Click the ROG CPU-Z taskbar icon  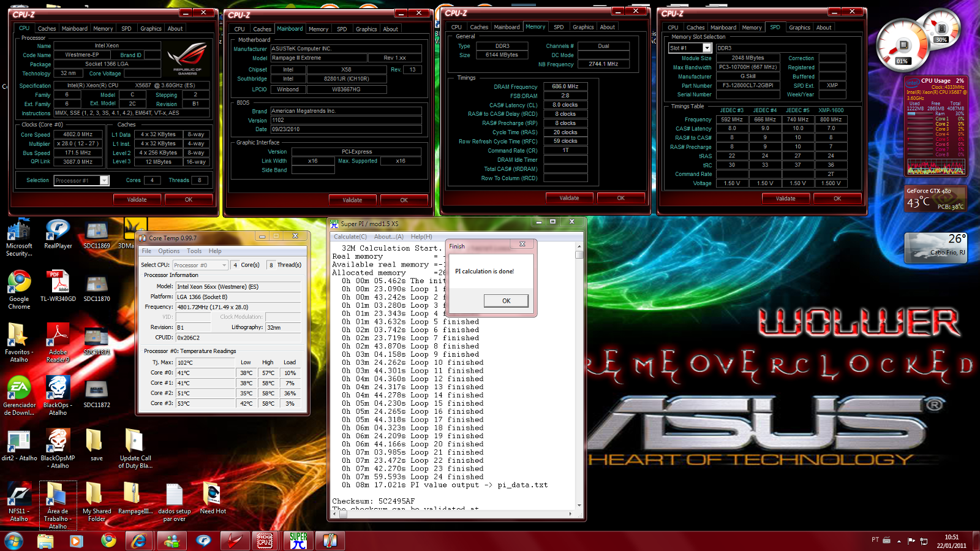coord(265,541)
